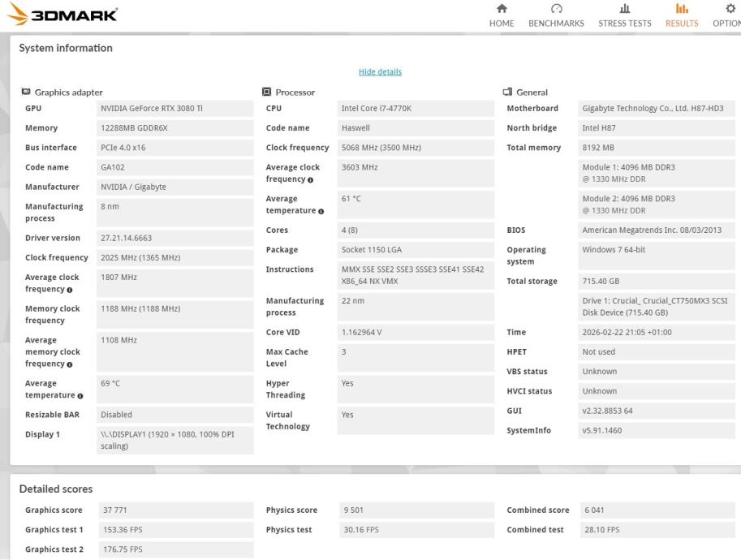This screenshot has height=560, width=741.
Task: Click info icon beside CPU average clock frequency
Action: [310, 179]
